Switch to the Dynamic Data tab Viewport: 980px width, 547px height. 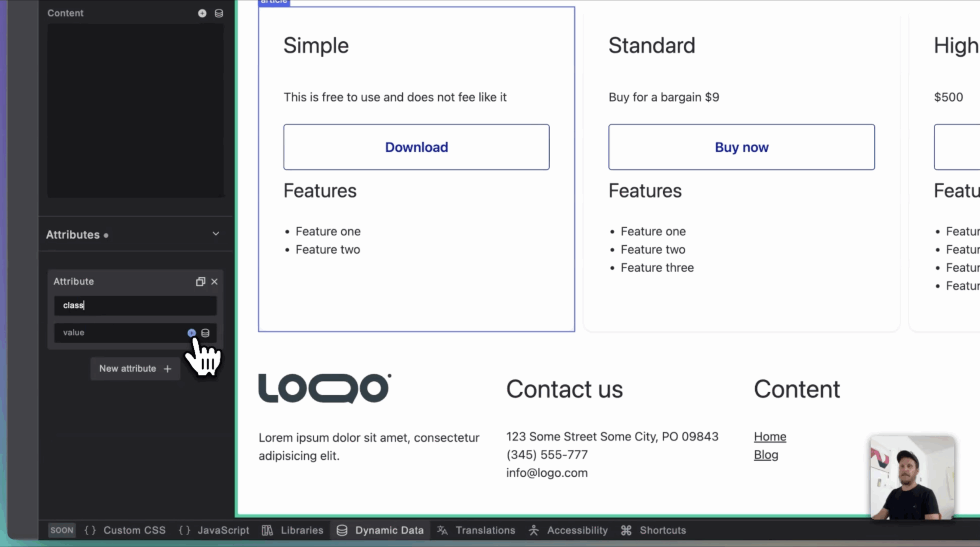pos(380,530)
